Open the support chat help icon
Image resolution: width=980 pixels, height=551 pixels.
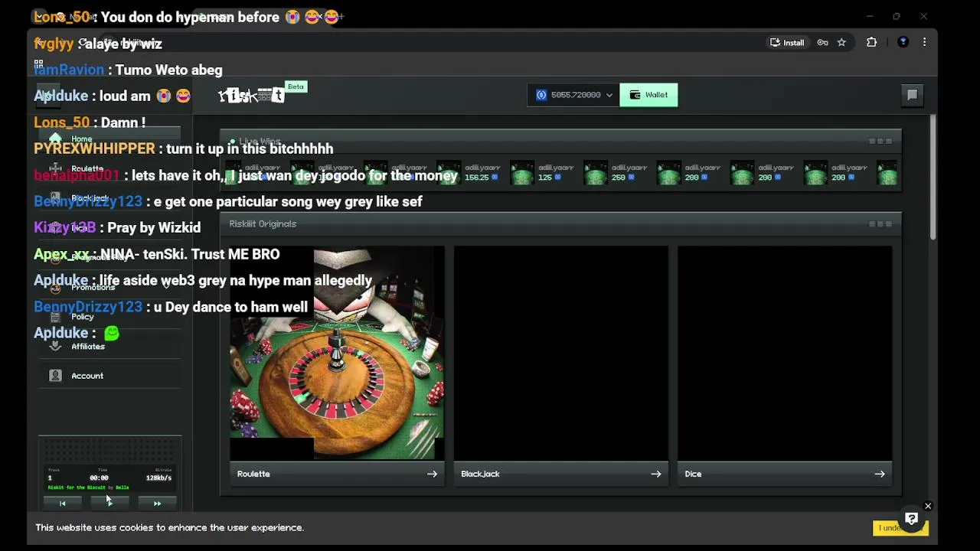(911, 519)
